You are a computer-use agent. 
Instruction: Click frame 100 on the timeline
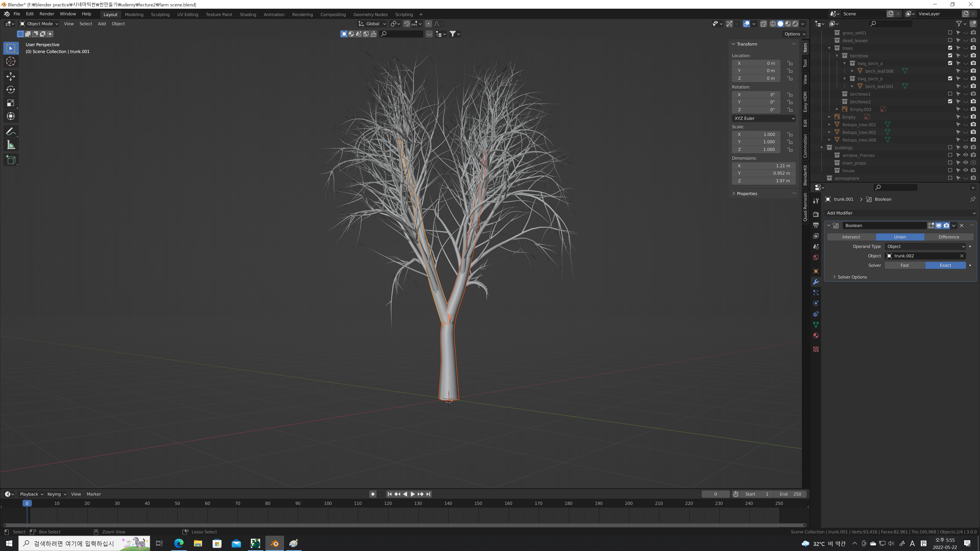(327, 504)
